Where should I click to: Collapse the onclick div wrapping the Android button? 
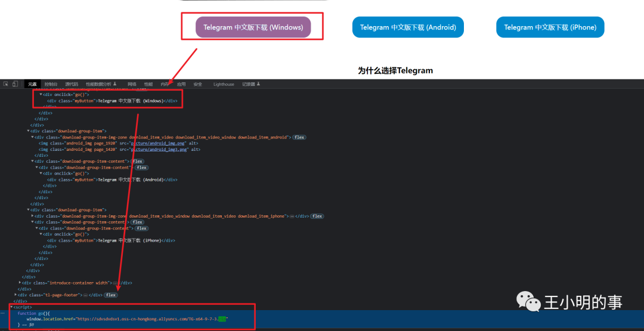41,174
